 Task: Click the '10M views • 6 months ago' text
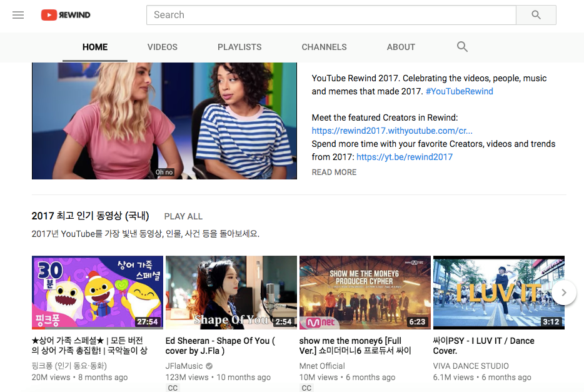[347, 378]
